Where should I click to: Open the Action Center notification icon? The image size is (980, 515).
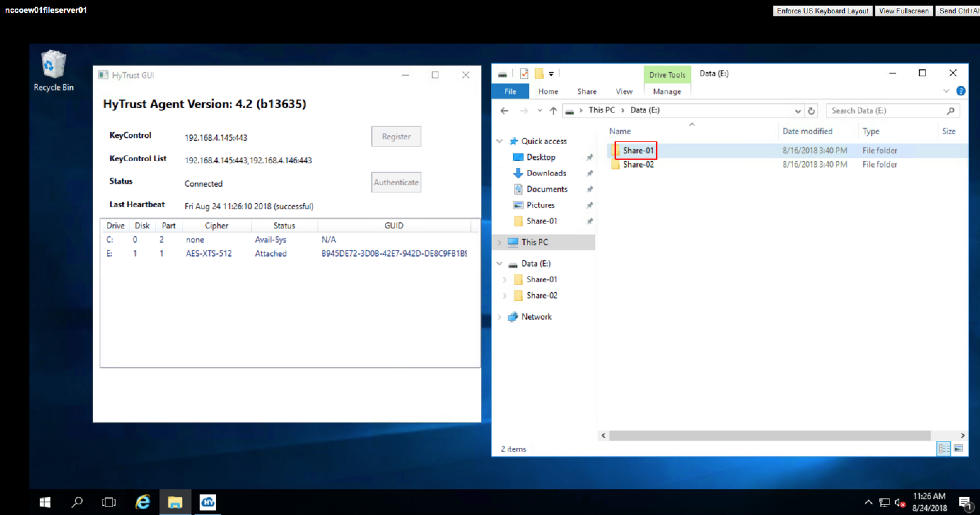point(966,503)
